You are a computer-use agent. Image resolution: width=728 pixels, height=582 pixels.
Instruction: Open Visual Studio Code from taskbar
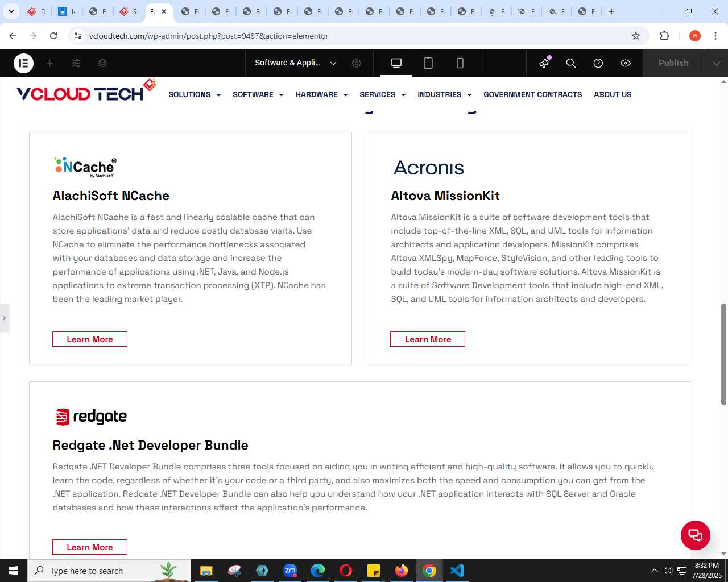[457, 571]
